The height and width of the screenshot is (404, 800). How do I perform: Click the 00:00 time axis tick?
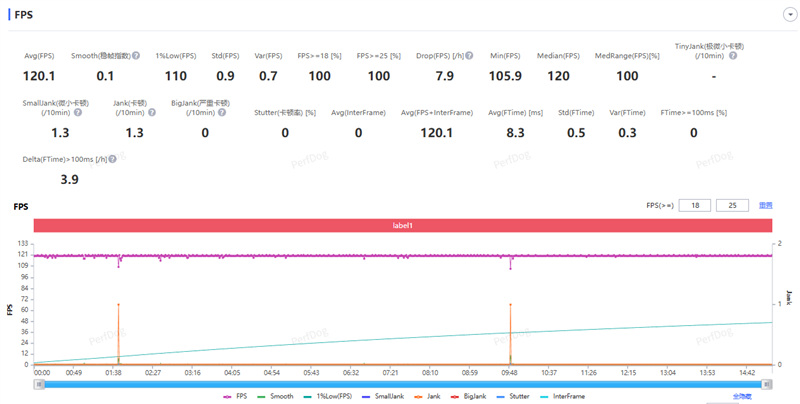[x=42, y=373]
